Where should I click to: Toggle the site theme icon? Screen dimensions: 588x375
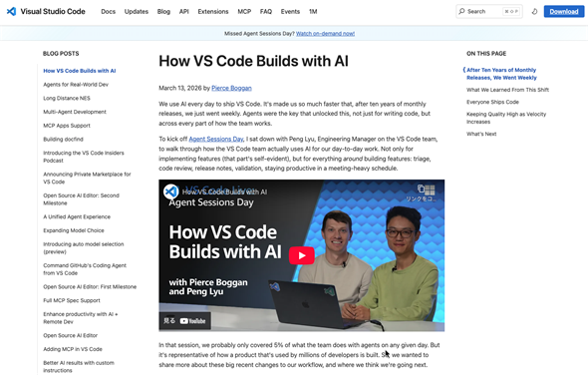(x=534, y=12)
